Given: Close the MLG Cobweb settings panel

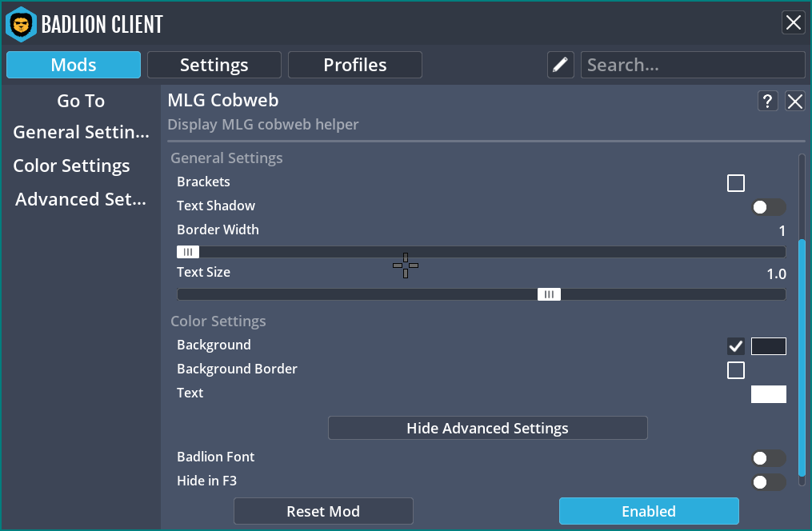Looking at the screenshot, I should 795,101.
